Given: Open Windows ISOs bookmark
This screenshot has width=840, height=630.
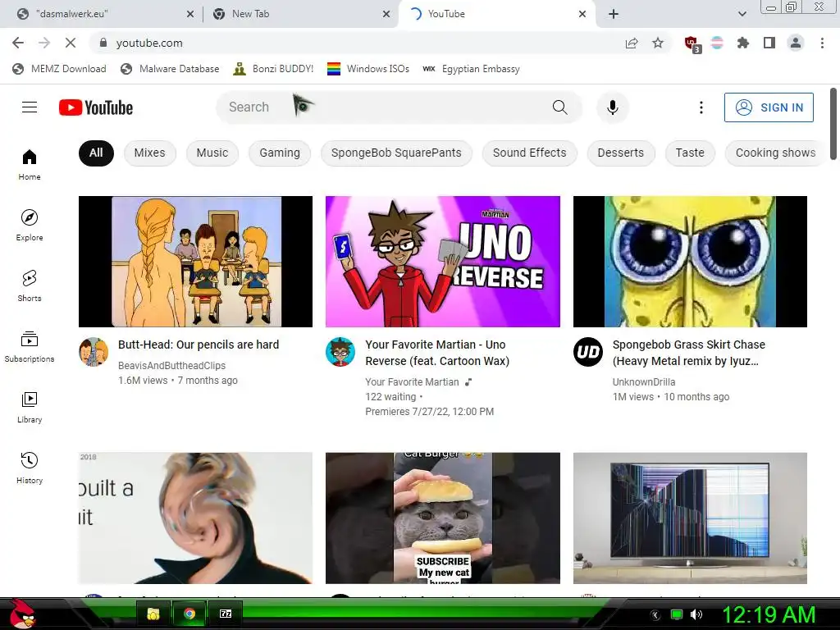Looking at the screenshot, I should click(368, 69).
